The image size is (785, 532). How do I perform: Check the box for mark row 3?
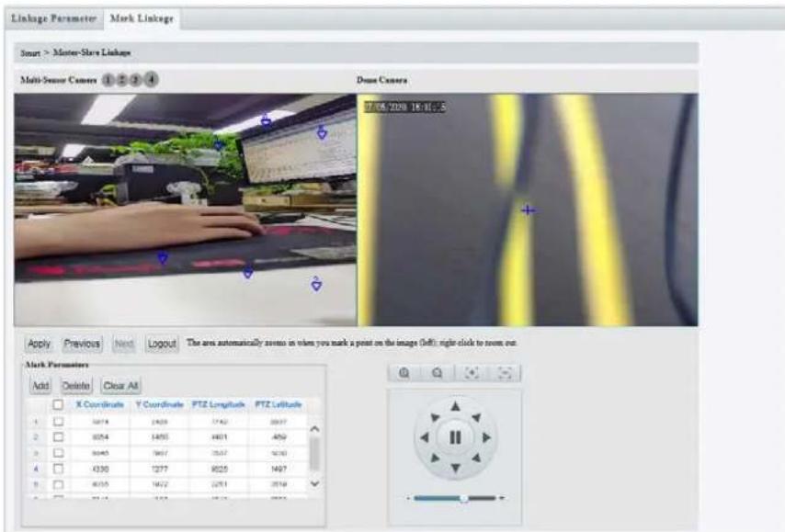(58, 453)
